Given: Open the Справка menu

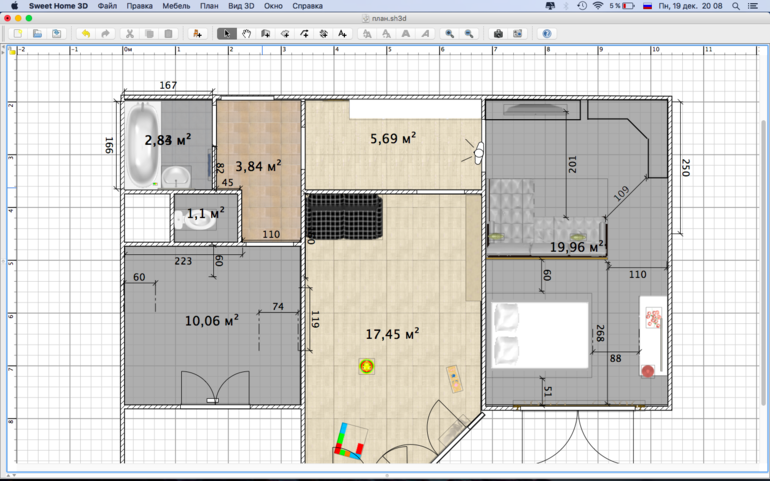Looking at the screenshot, I should pyautogui.click(x=306, y=6).
